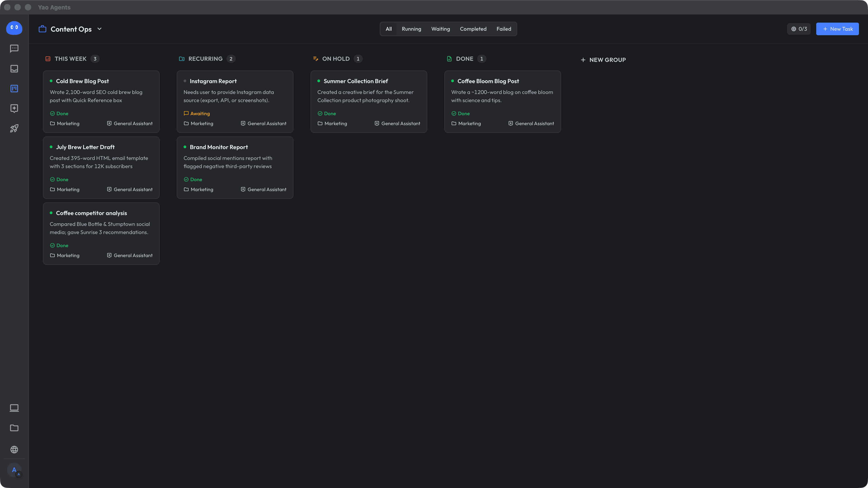Open the Summer Collection Brief card title

[x=356, y=81]
